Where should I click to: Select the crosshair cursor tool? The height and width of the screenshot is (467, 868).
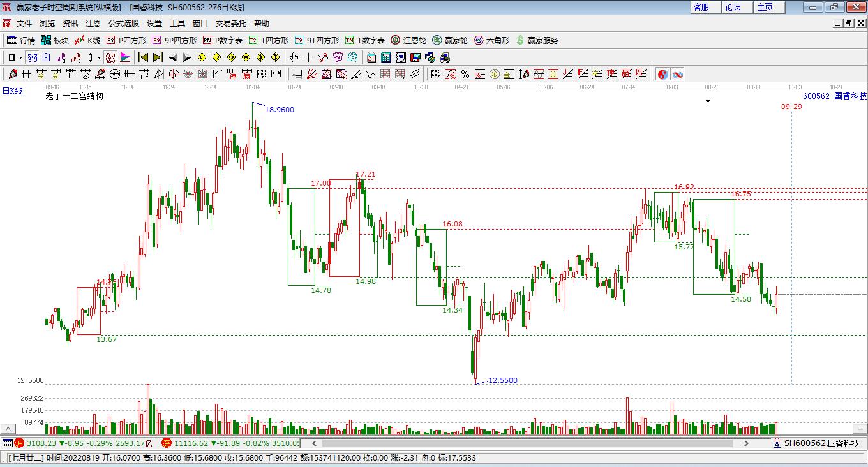pyautogui.click(x=308, y=57)
